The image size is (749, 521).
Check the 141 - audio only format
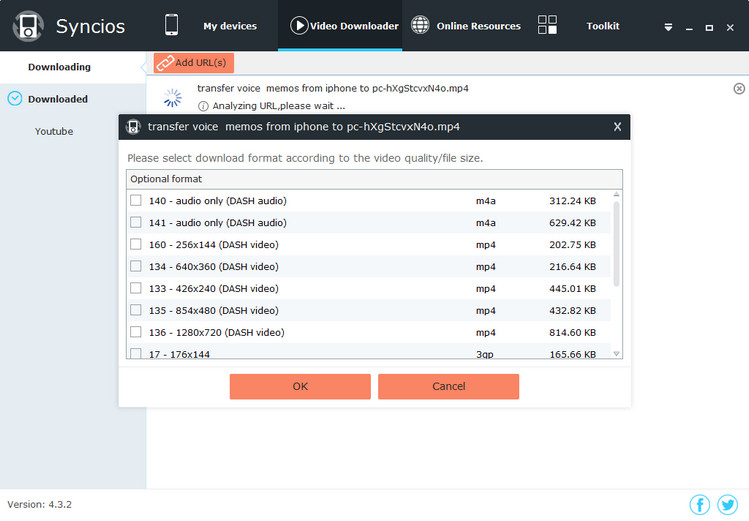point(136,222)
